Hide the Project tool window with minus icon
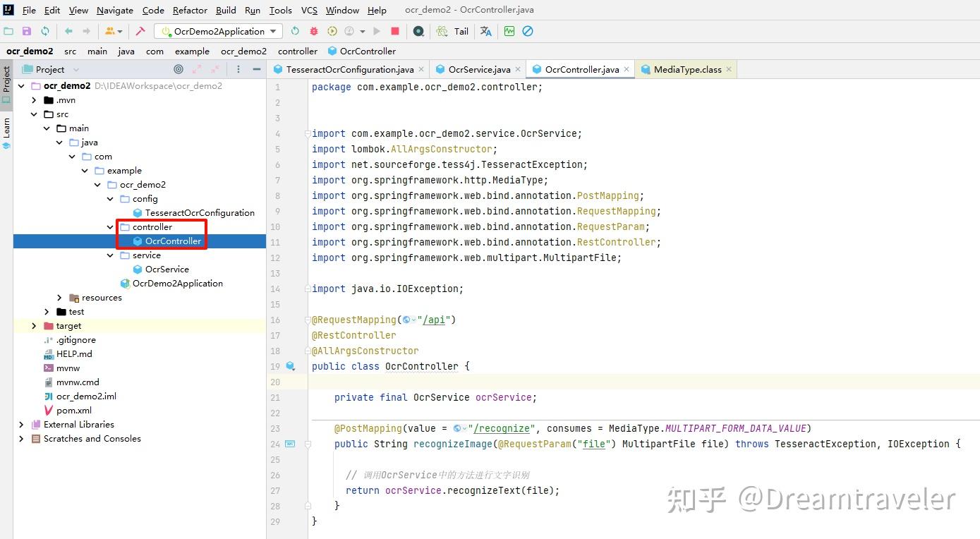 [x=257, y=68]
